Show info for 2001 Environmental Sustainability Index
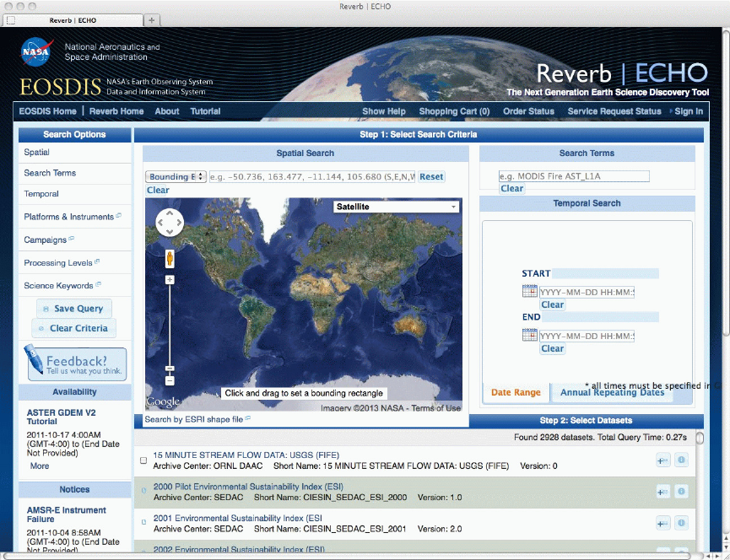This screenshot has width=730, height=560. coord(681,523)
